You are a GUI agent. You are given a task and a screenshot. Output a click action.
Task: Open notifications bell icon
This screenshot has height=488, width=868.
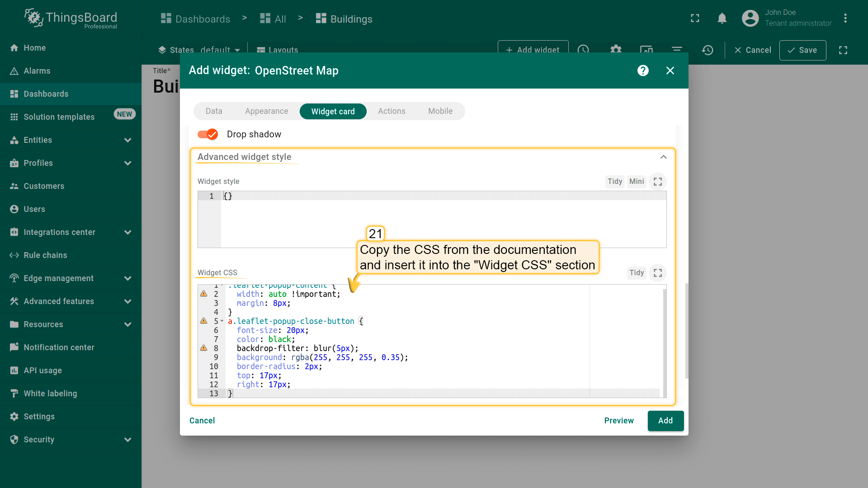(722, 18)
